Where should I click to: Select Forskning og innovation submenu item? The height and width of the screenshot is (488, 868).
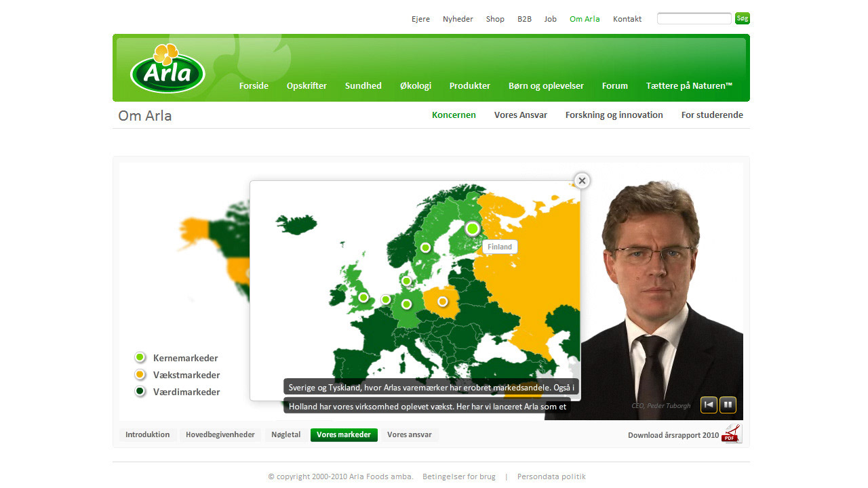[x=614, y=115]
